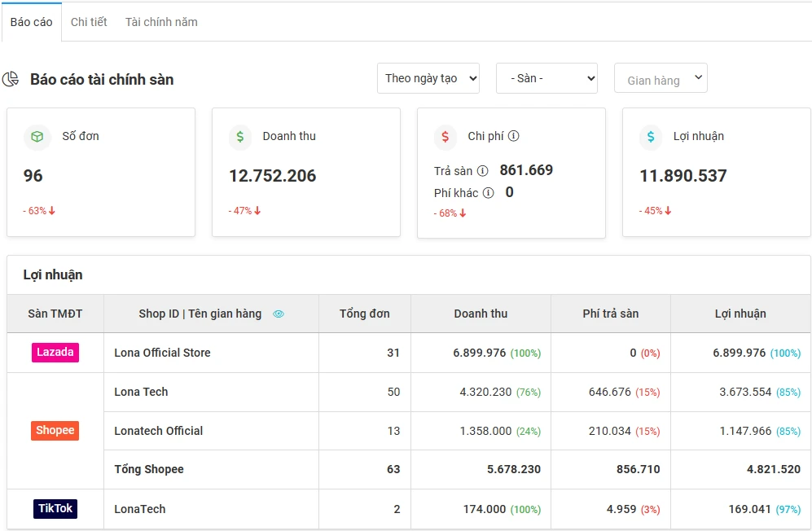Open the Theo ngày tạo dropdown
The image size is (812, 531).
click(428, 78)
